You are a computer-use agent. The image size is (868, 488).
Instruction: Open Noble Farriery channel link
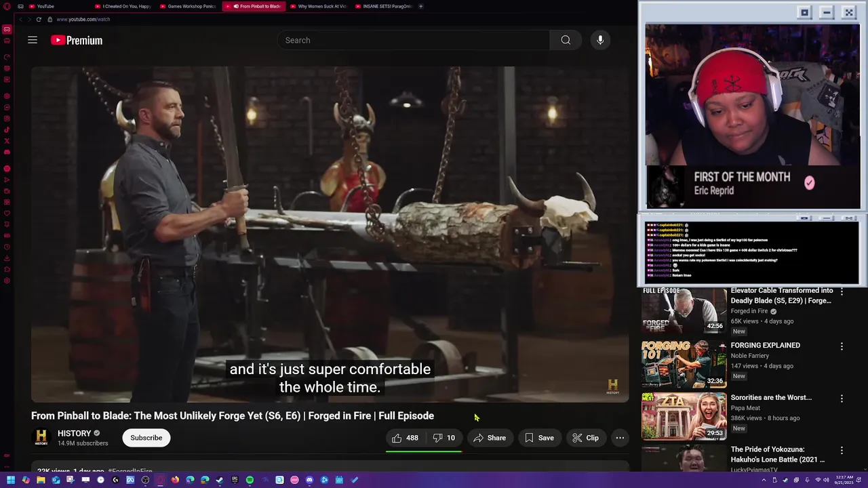pos(750,356)
